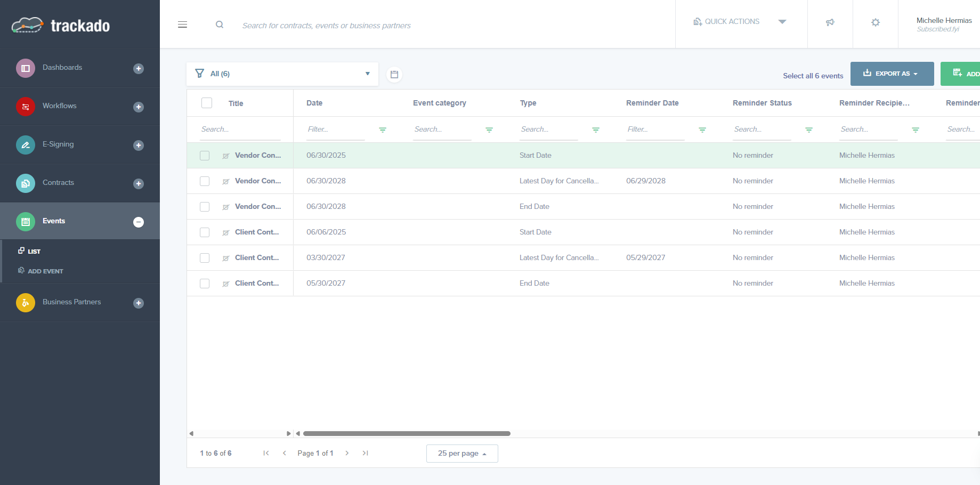
Task: Click the 06/29/2028 reminder date cell
Action: click(x=646, y=181)
